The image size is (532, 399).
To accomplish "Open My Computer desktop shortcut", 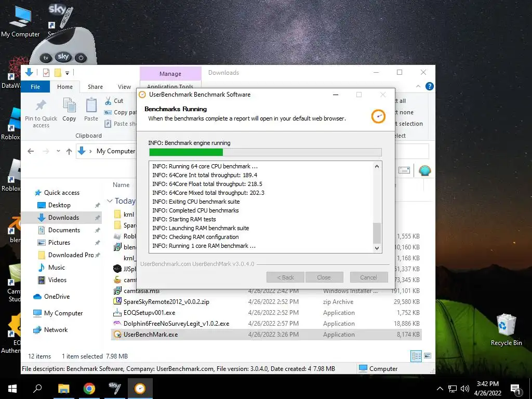I will [x=20, y=22].
